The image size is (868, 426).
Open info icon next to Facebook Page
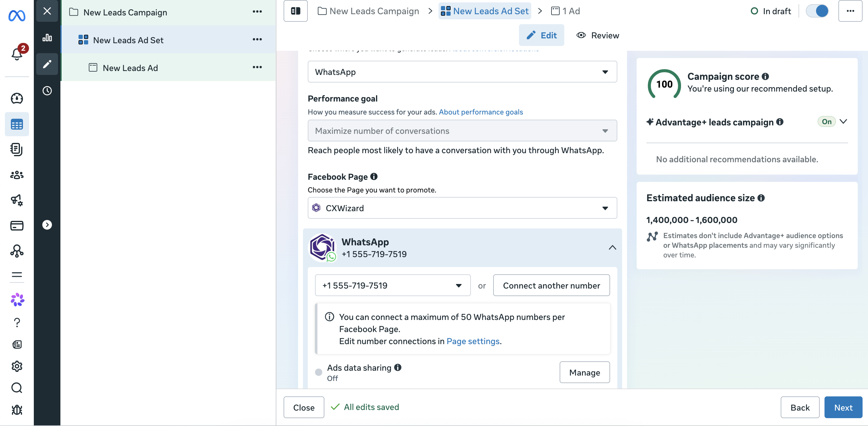[x=374, y=176]
